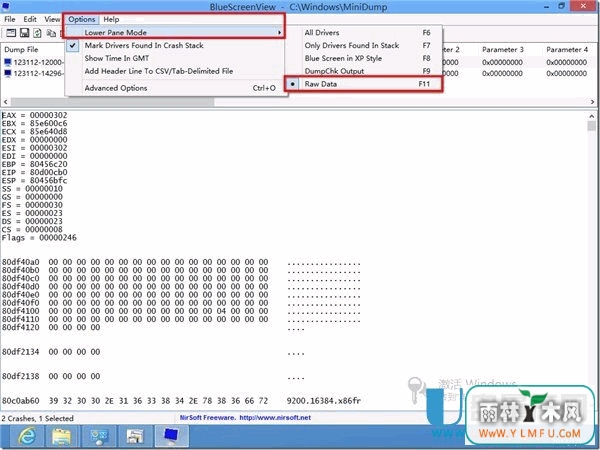Click the ESP = 80456bfc register line

pyautogui.click(x=34, y=180)
